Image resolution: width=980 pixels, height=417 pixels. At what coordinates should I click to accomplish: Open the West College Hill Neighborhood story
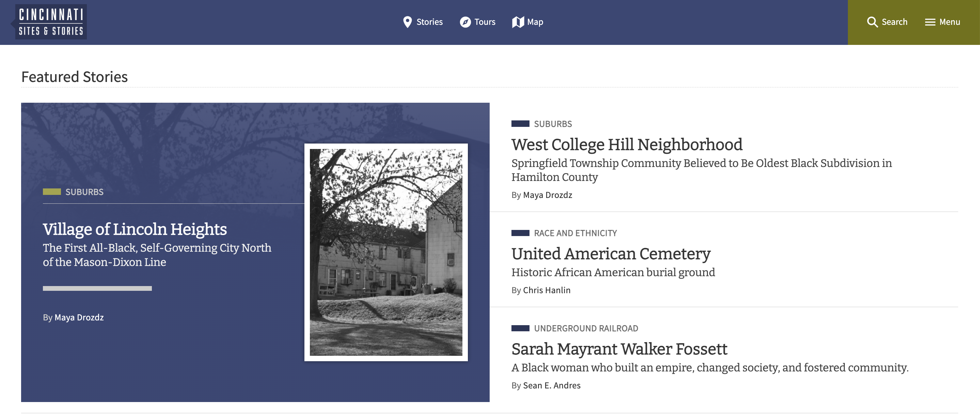pyautogui.click(x=627, y=145)
